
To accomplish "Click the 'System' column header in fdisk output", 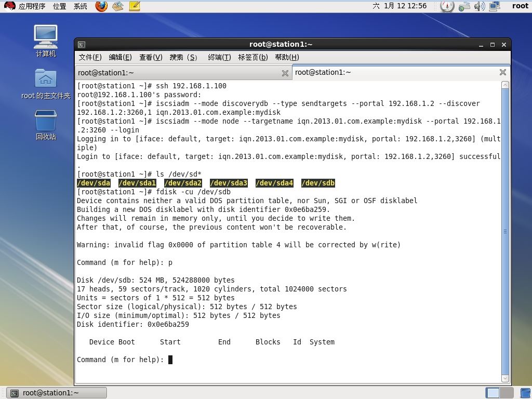I will 322,342.
